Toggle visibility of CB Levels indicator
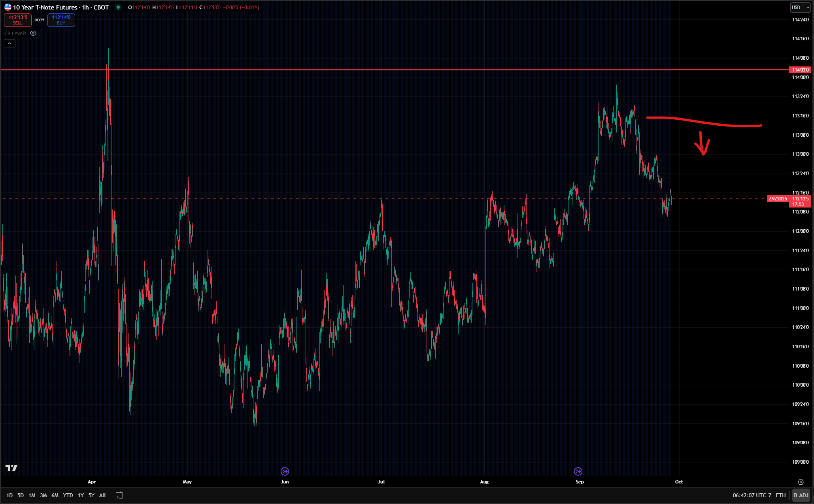The width and height of the screenshot is (814, 504). (33, 34)
